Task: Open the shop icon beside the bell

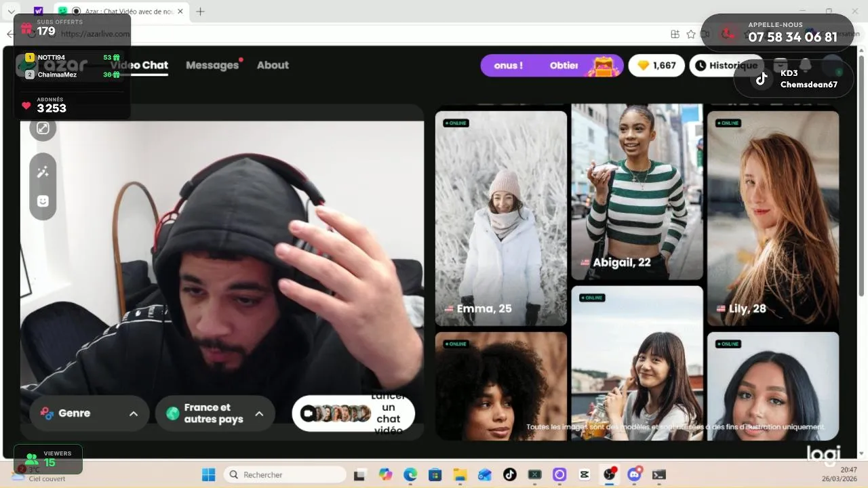Action: 781,65
